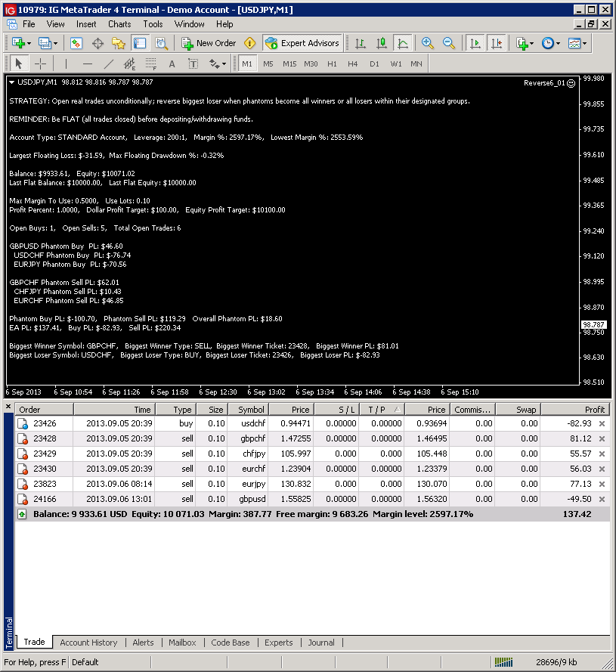The height and width of the screenshot is (672, 616).
Task: Select the Cursor arrow tool
Action: click(x=18, y=63)
